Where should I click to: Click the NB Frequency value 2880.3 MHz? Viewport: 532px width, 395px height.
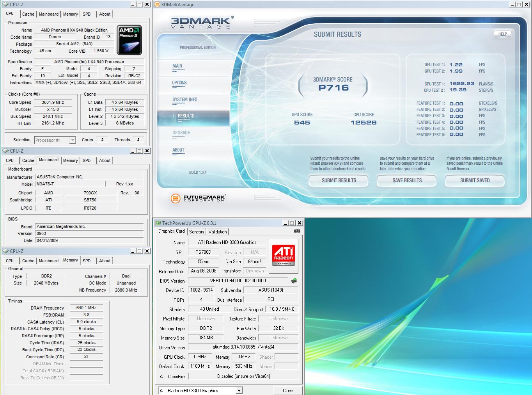126,290
